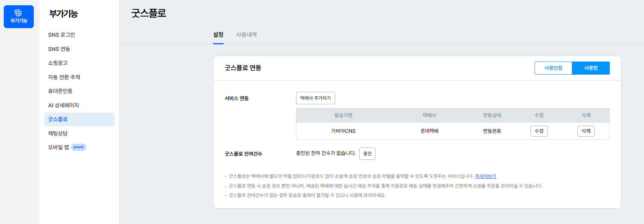Viewport: 644px width, 224px height.
Task: Select 굿스플로 sidebar item
Action: [x=58, y=119]
